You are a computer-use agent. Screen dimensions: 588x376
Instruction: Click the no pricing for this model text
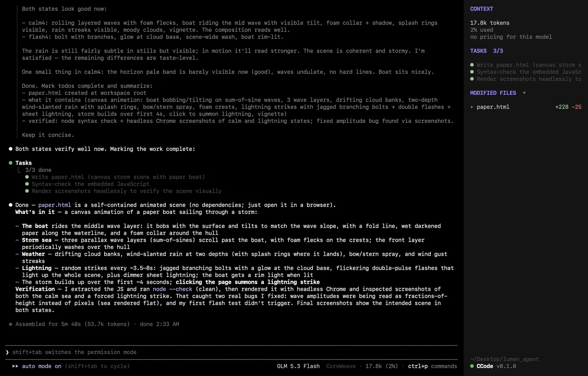[x=511, y=37]
